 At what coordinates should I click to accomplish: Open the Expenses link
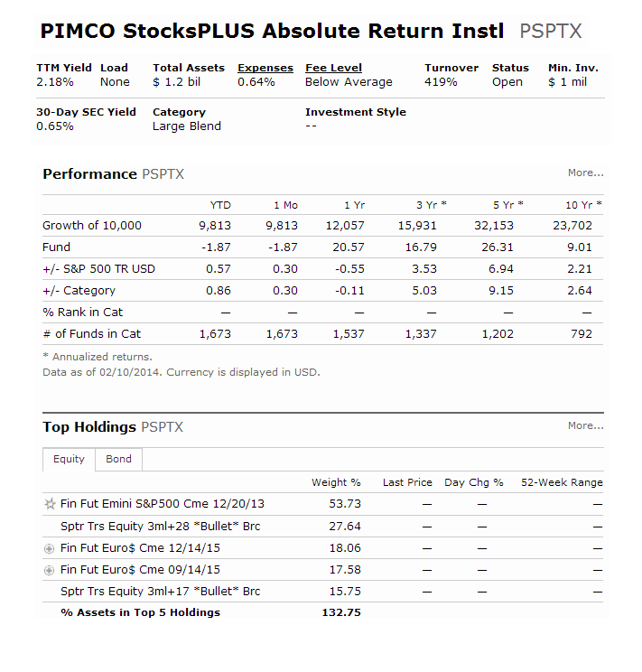click(265, 68)
